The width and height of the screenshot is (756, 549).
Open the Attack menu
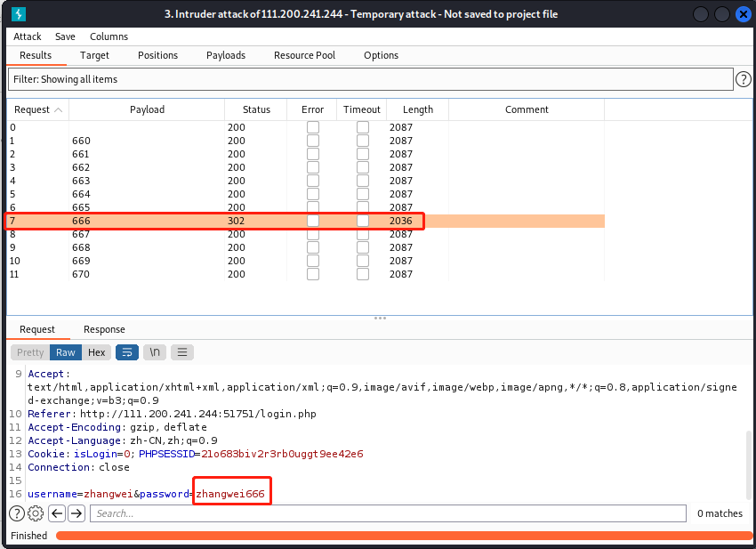(x=27, y=36)
